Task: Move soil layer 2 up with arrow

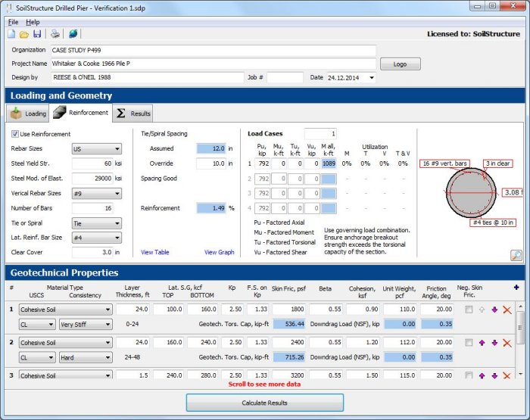Action: click(x=482, y=343)
